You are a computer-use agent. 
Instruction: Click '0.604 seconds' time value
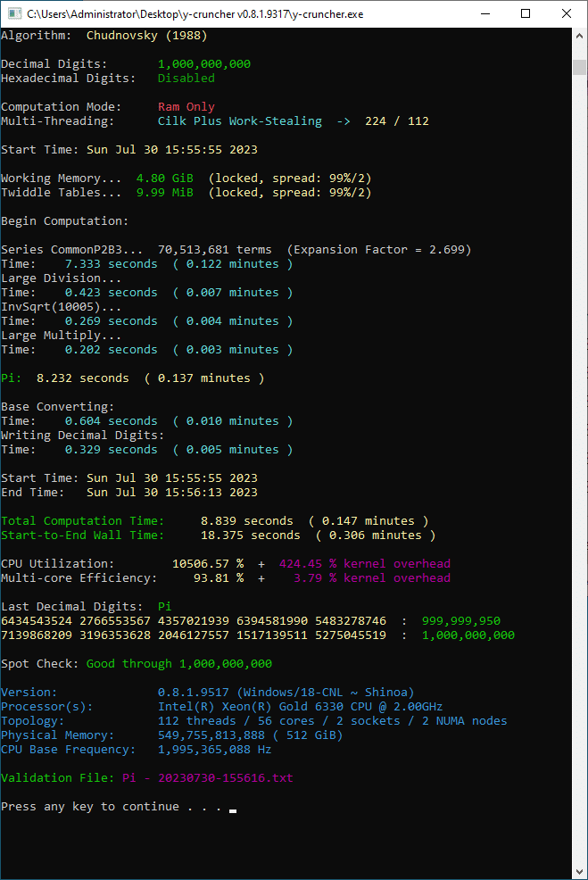112,421
